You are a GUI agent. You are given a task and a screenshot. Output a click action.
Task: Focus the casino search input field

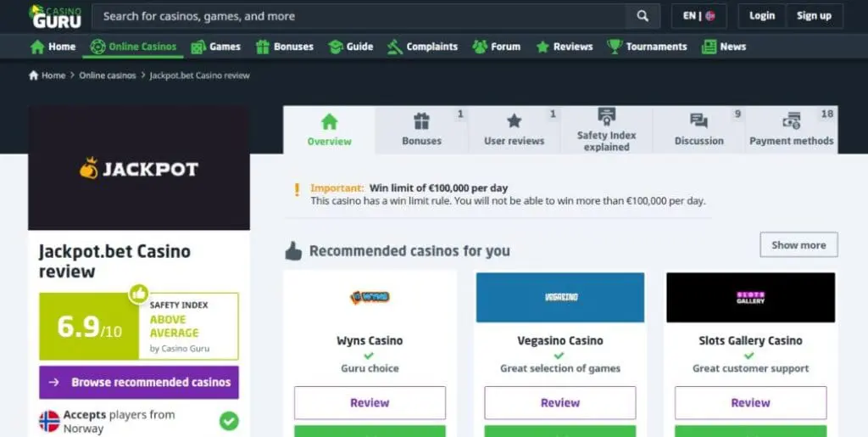[x=359, y=16]
